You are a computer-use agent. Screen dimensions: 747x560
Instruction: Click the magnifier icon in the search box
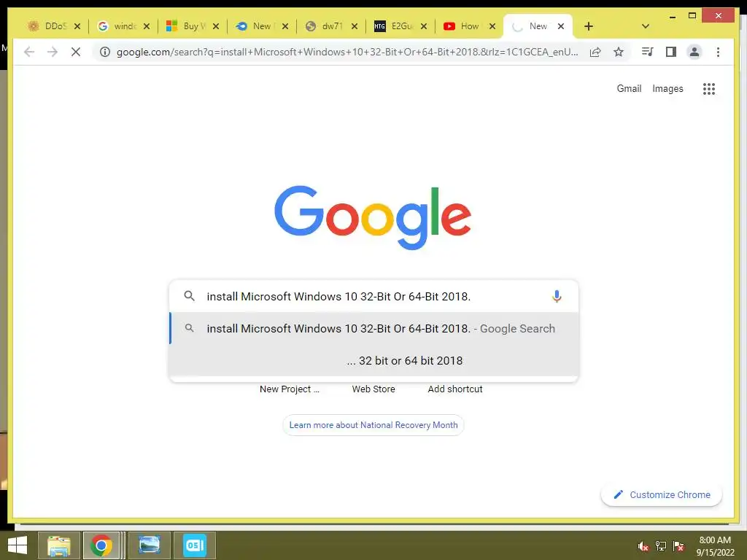tap(189, 296)
